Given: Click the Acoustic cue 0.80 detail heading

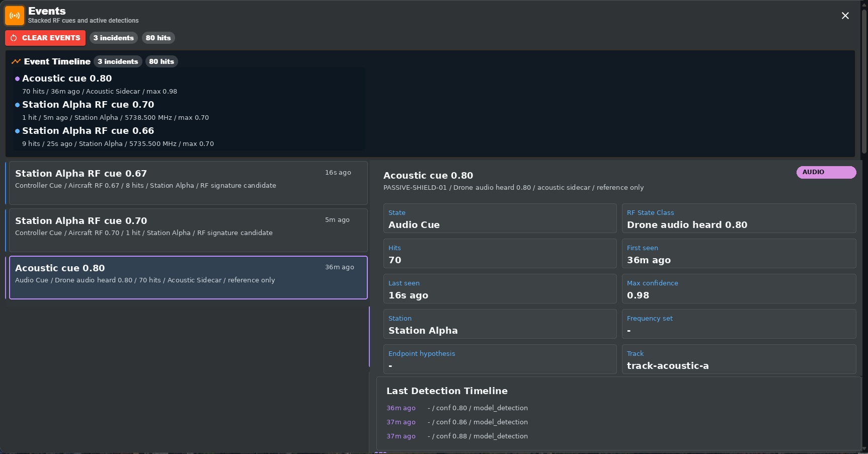Looking at the screenshot, I should pos(428,176).
